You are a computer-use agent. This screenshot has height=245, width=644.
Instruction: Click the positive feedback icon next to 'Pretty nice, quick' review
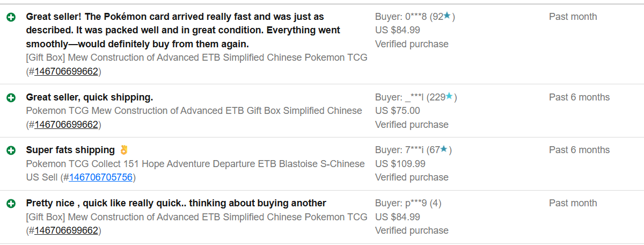(x=11, y=204)
